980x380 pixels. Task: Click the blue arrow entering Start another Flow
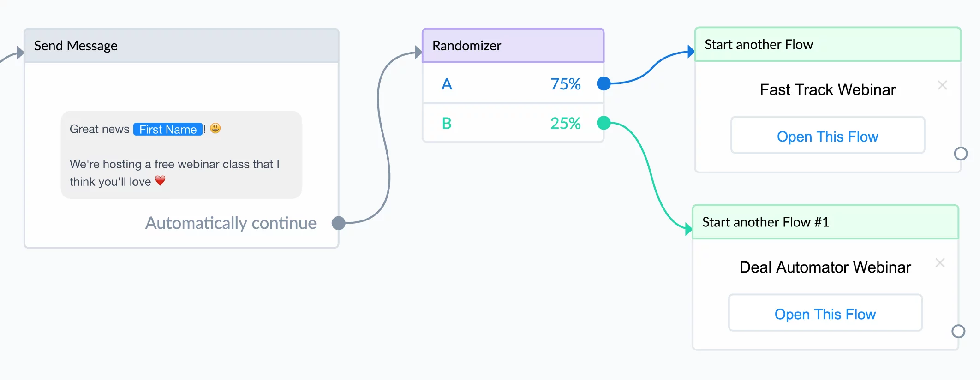691,52
